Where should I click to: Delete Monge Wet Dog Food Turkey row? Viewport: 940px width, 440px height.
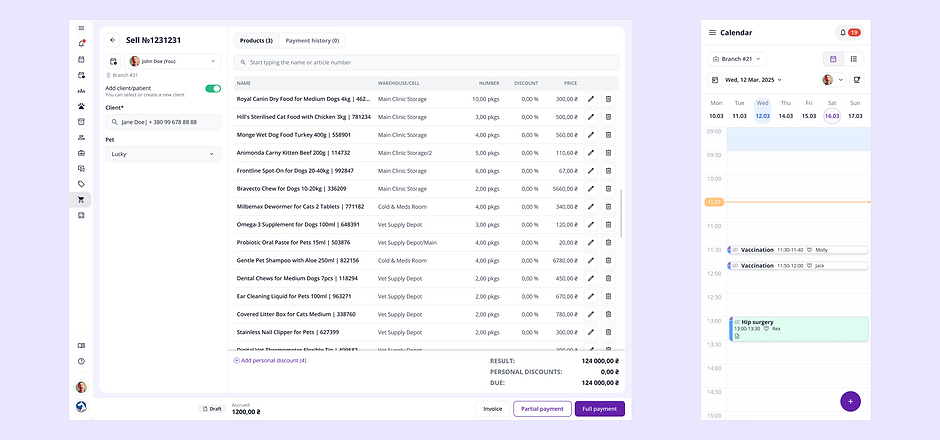tap(608, 135)
